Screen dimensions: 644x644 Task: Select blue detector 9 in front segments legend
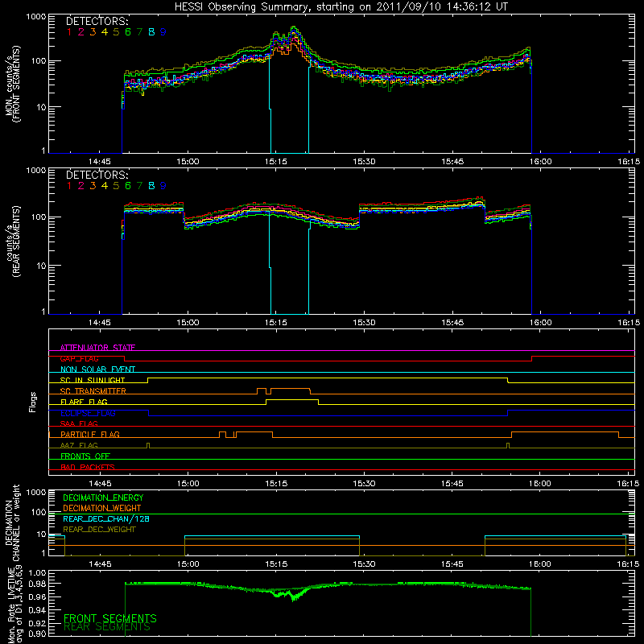pyautogui.click(x=163, y=32)
